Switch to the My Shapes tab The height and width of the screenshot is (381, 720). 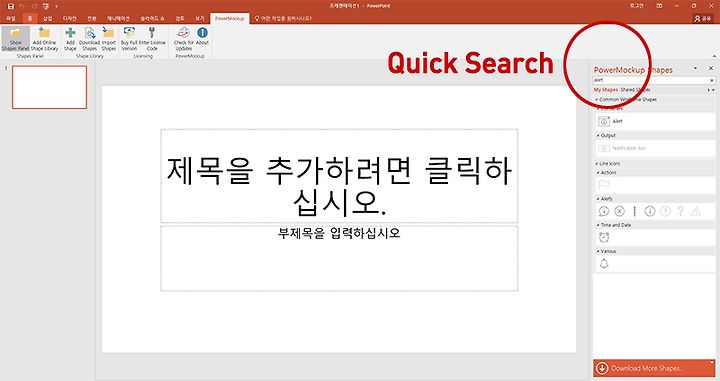[606, 90]
